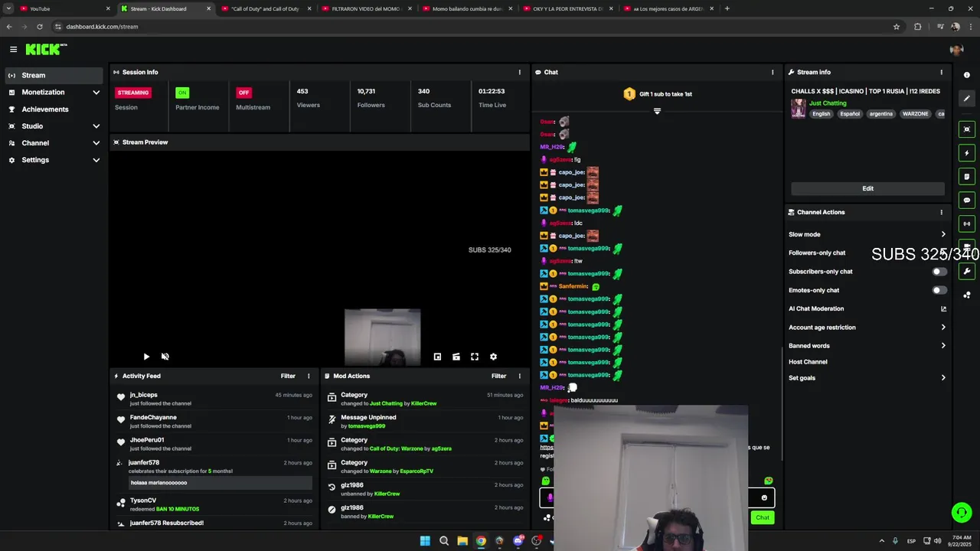Collapse the pinned gift sub banner handle
Image resolution: width=980 pixels, height=551 pixels.
click(x=657, y=111)
